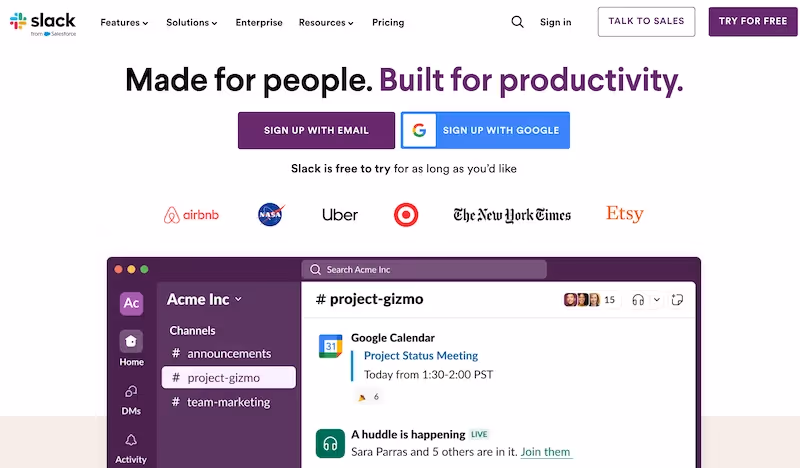
Task: Click the Google Calendar sender name
Action: tap(393, 338)
